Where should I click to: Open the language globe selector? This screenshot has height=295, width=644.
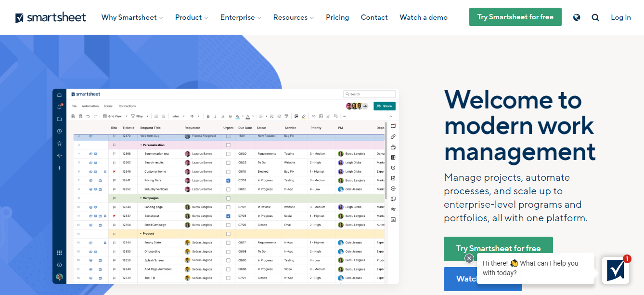[577, 17]
